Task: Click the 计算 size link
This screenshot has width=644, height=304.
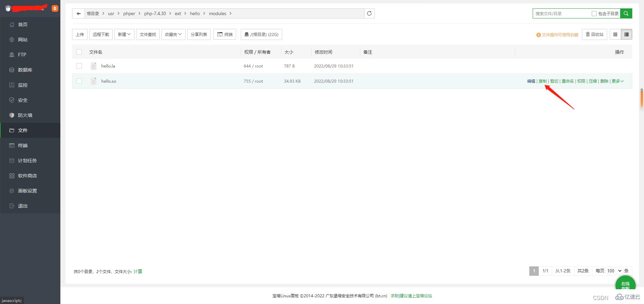Action: 138,271
